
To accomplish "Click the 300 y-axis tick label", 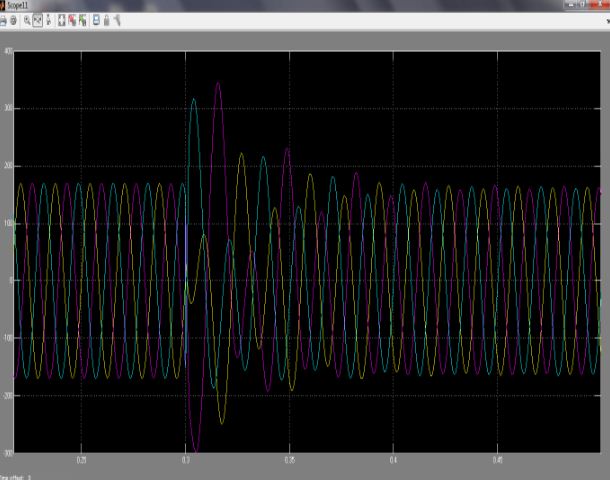I will pos(8,109).
